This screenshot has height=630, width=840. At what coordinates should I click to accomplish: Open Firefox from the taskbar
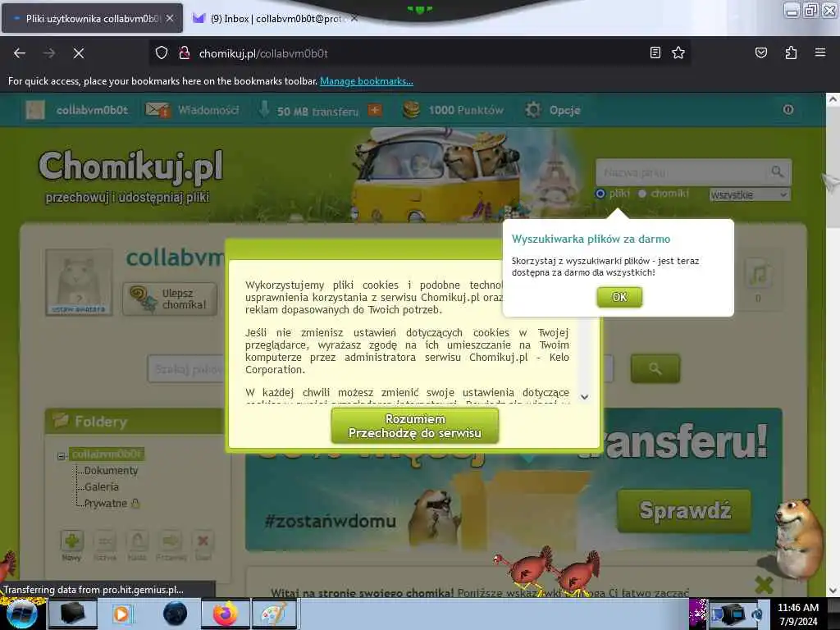click(x=226, y=614)
